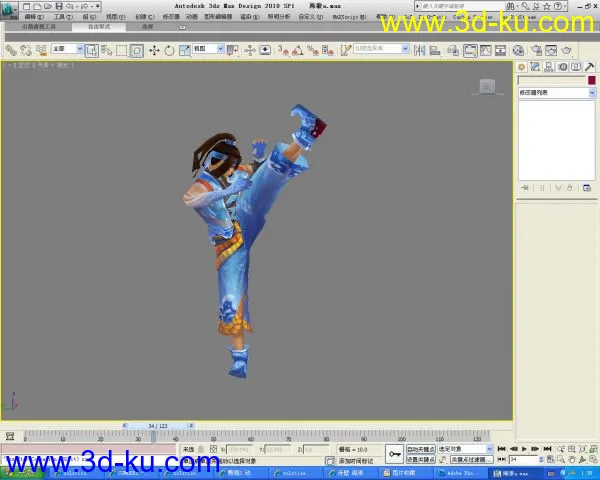
Task: Open Time Configuration dialog
Action: [550, 459]
